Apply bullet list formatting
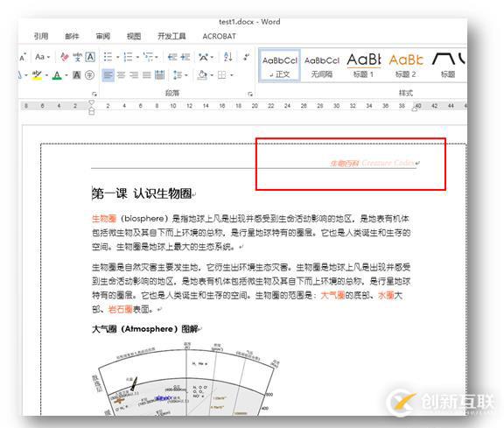This screenshot has height=428, width=504. click(108, 57)
